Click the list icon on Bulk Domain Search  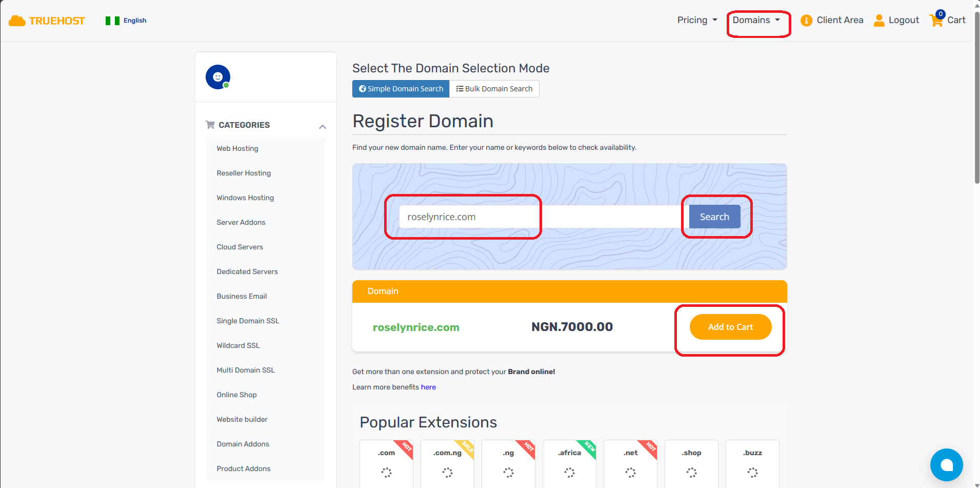460,88
